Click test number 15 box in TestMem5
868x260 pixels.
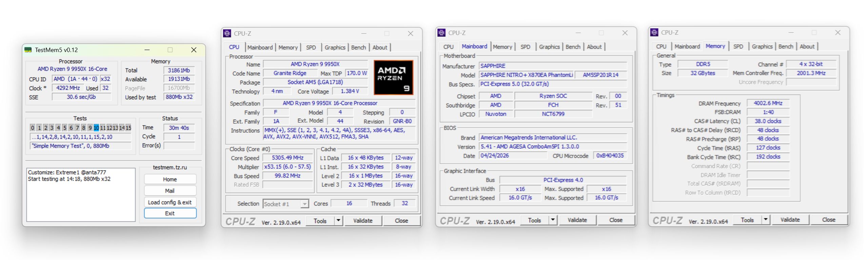click(x=128, y=128)
